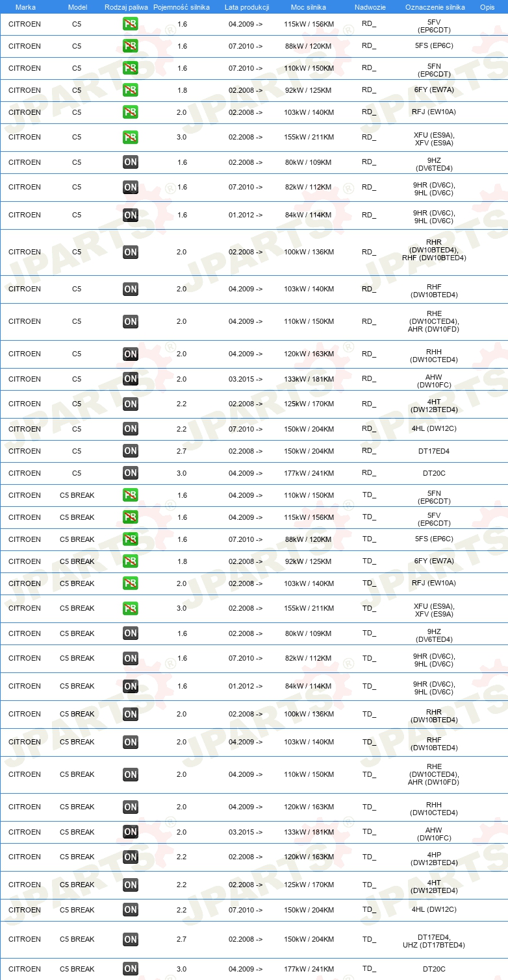Select displacement 2.7 cell in C5 RD_ row
508x980 pixels.
click(x=182, y=451)
